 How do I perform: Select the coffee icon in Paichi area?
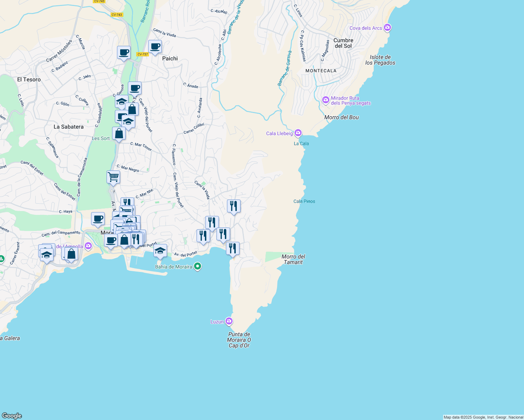(x=154, y=46)
